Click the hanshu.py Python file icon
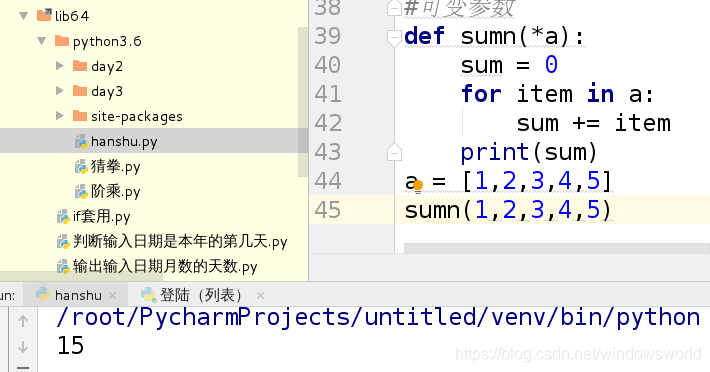Image resolution: width=710 pixels, height=372 pixels. pyautogui.click(x=81, y=142)
